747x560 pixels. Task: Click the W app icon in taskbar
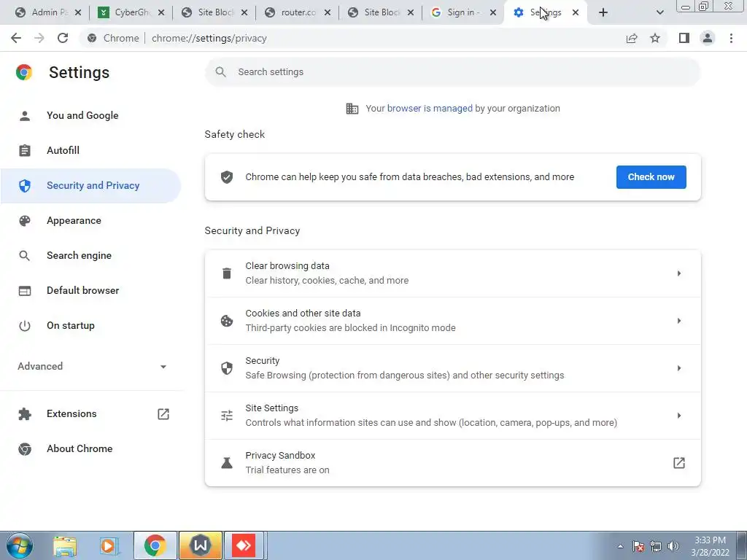pyautogui.click(x=200, y=545)
